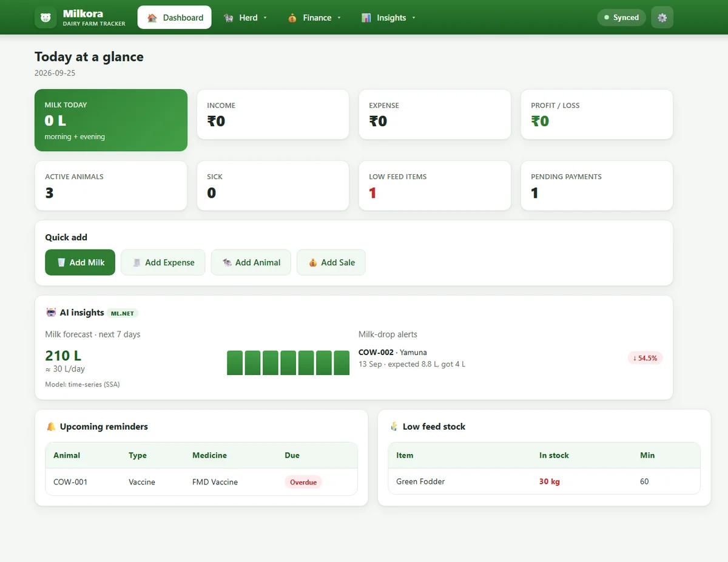The height and width of the screenshot is (562, 728).
Task: Click the Green Fodder item cell
Action: [x=420, y=481]
